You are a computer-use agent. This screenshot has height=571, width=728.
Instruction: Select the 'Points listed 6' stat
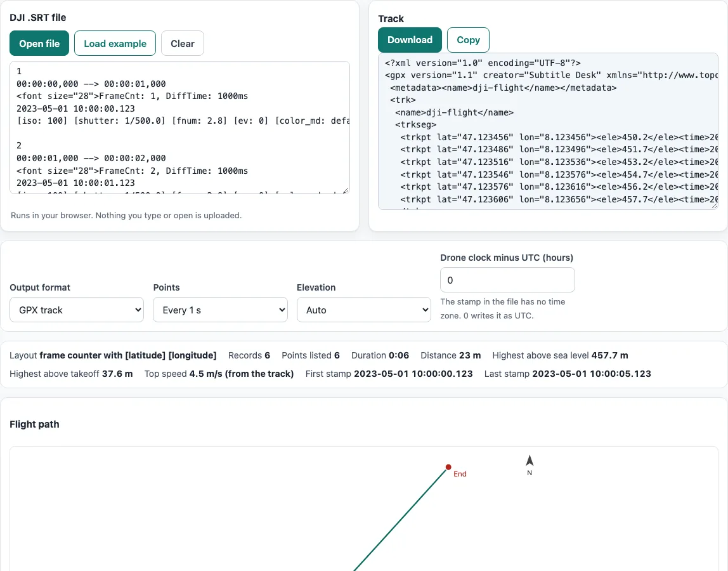pyautogui.click(x=311, y=355)
